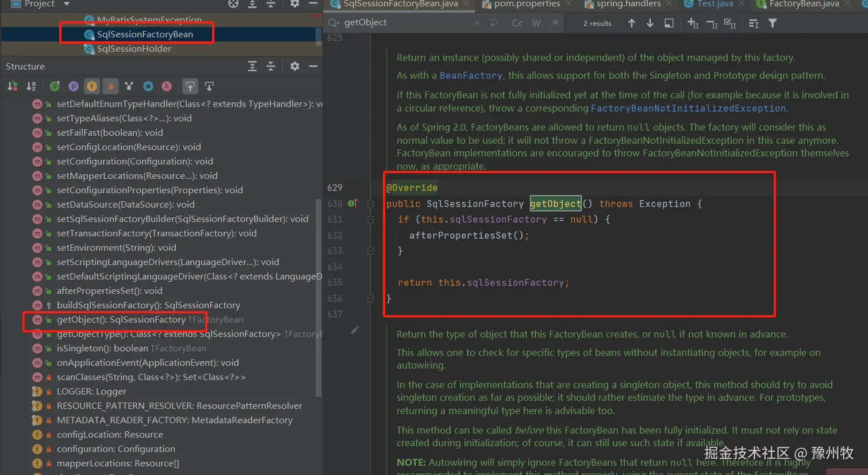Image resolution: width=868 pixels, height=475 pixels.
Task: Click Sort by Visibility icon
Action: pyautogui.click(x=12, y=86)
